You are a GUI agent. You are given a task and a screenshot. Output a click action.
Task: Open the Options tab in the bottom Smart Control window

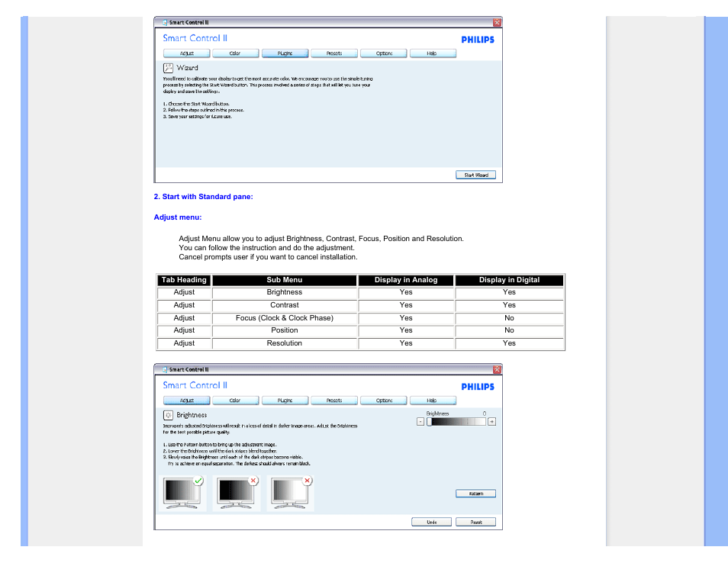pos(384,400)
